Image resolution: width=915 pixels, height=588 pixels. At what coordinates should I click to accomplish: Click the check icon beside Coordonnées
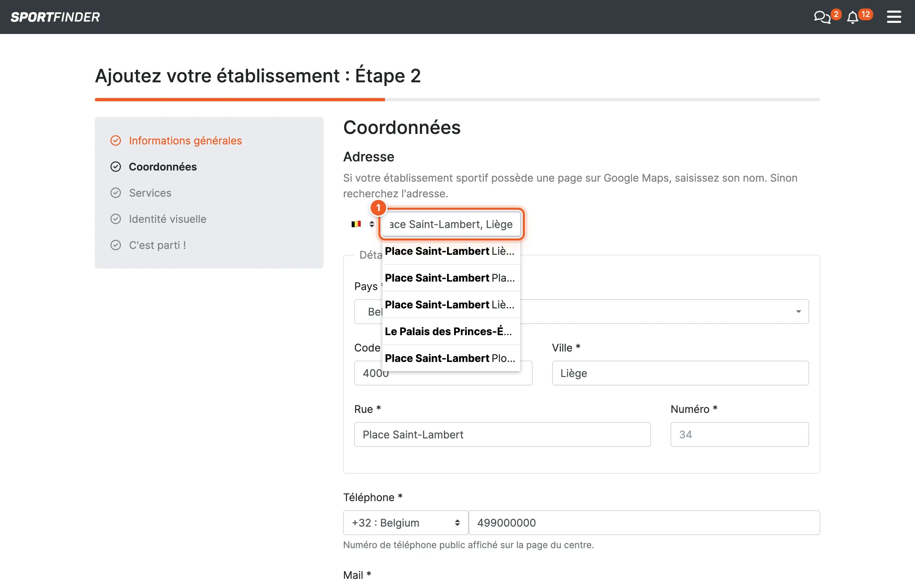(x=115, y=167)
